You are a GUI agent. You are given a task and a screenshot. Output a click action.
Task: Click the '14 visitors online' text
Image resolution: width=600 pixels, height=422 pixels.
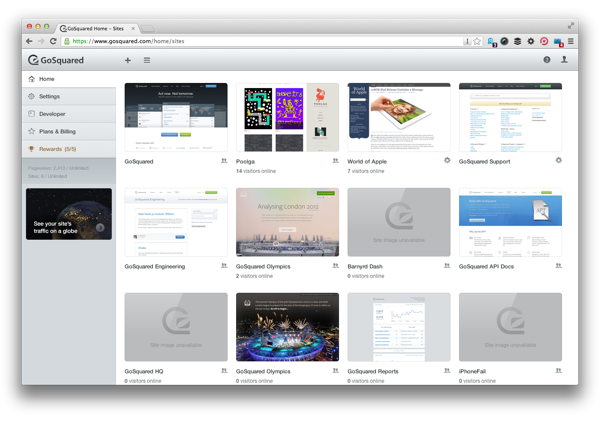pos(256,171)
